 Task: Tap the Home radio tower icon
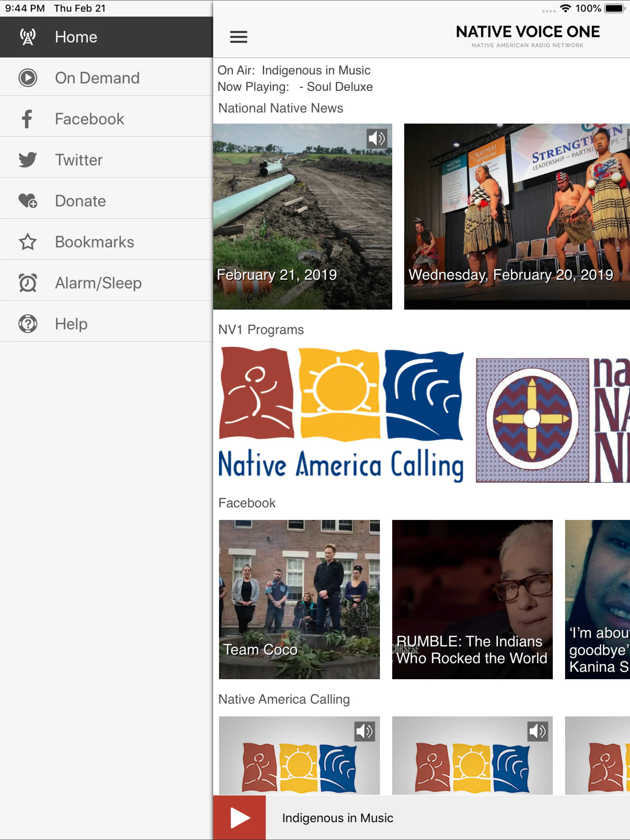28,37
